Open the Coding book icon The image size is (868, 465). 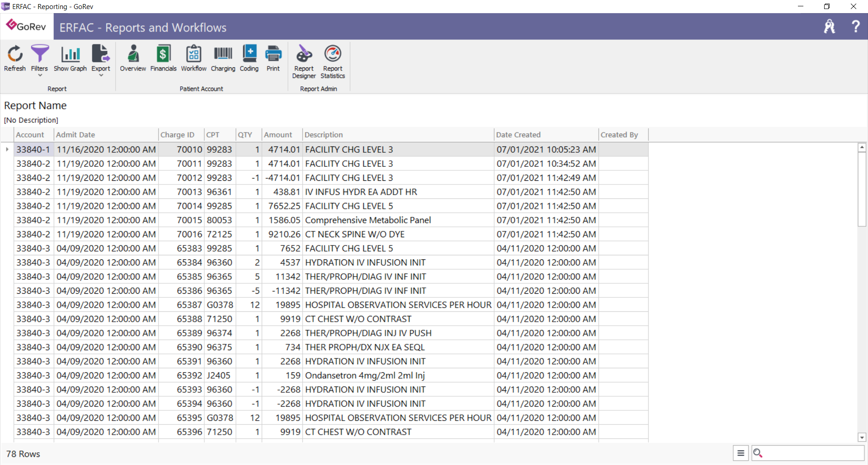249,54
